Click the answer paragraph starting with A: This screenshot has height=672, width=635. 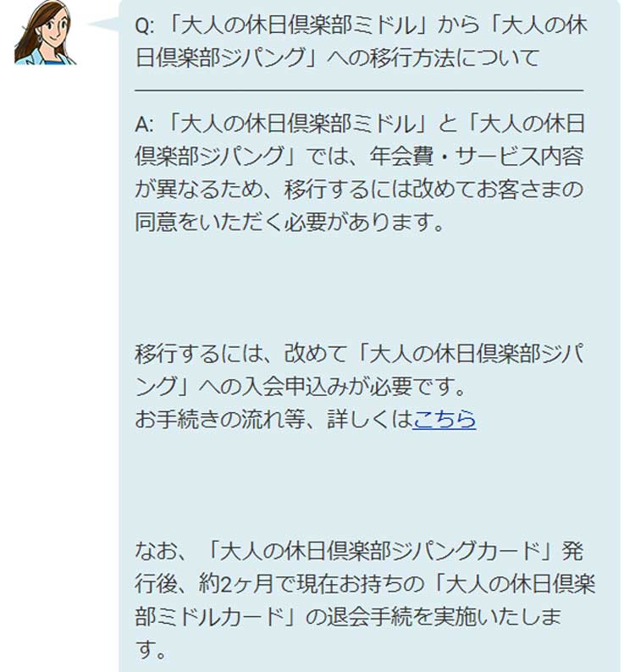pyautogui.click(x=359, y=173)
